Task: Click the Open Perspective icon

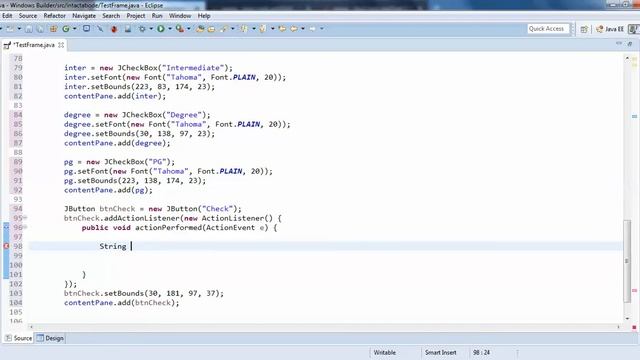Action: (x=584, y=29)
